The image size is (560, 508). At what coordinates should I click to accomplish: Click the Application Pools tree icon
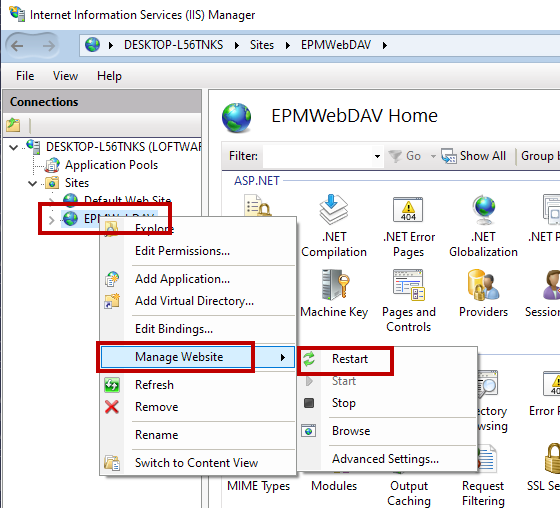(53, 165)
